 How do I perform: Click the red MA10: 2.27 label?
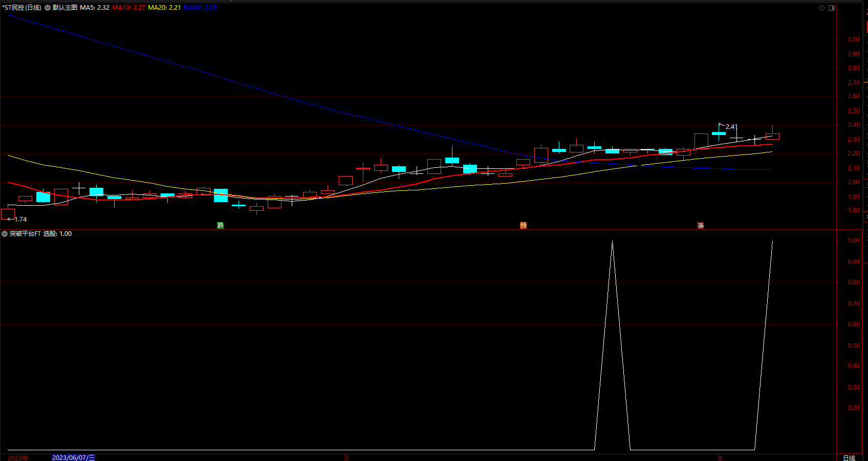(x=129, y=8)
